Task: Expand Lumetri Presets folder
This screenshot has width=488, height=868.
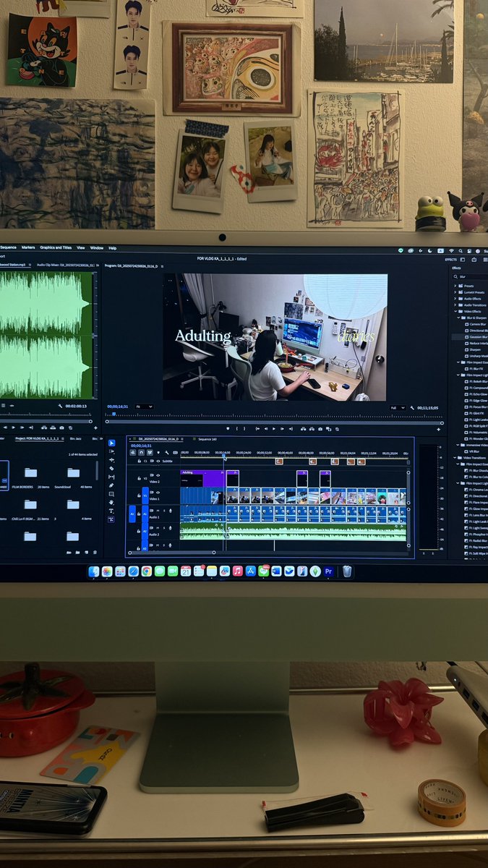Action: 455,292
